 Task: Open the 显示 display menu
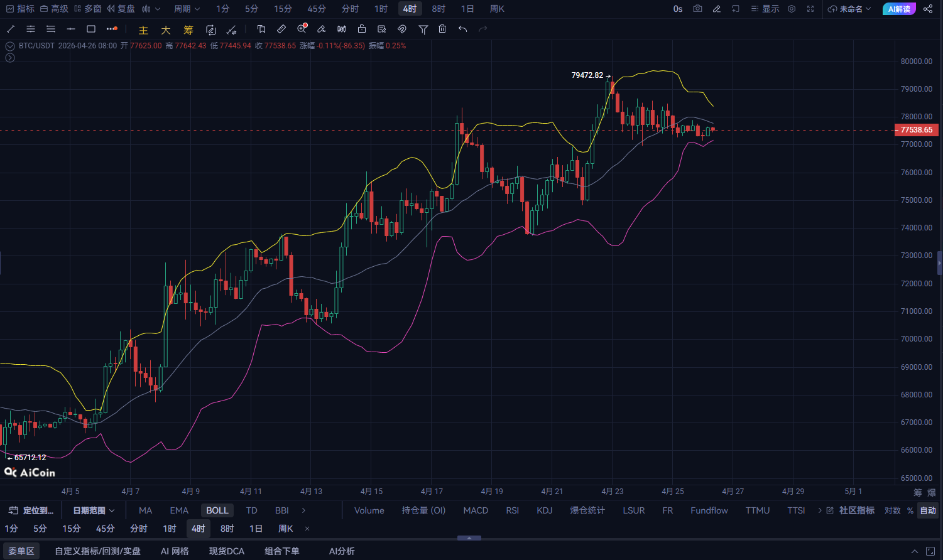pyautogui.click(x=765, y=9)
